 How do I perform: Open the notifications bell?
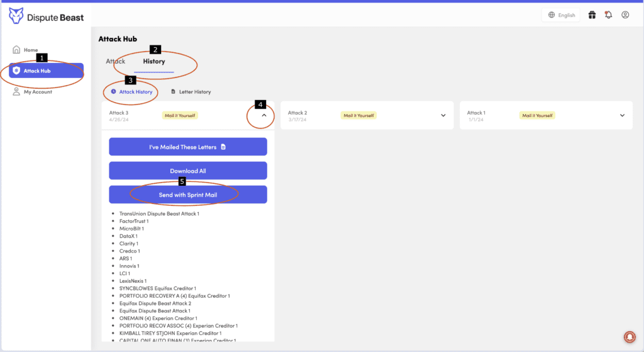coord(608,15)
